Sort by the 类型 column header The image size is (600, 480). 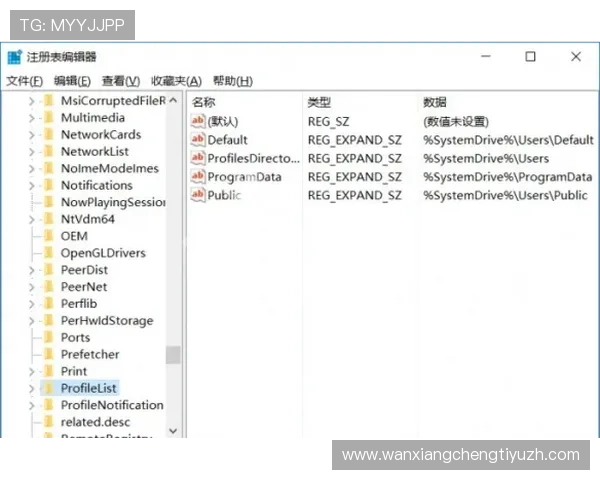[319, 102]
